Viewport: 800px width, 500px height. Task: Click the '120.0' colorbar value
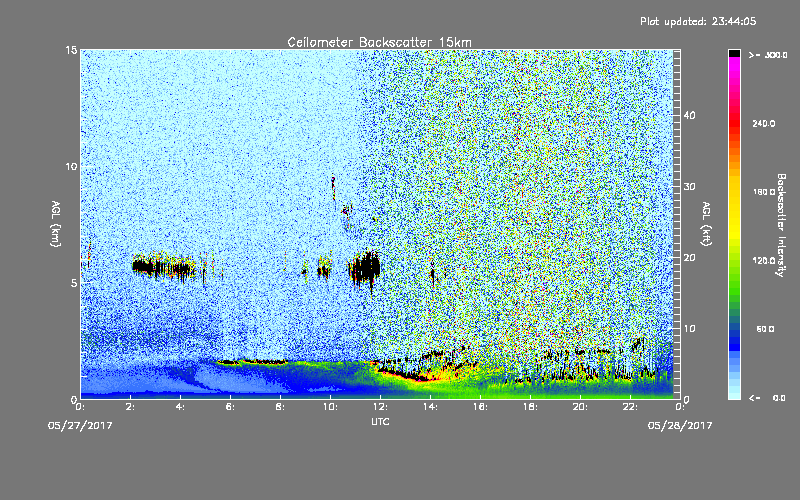point(764,260)
